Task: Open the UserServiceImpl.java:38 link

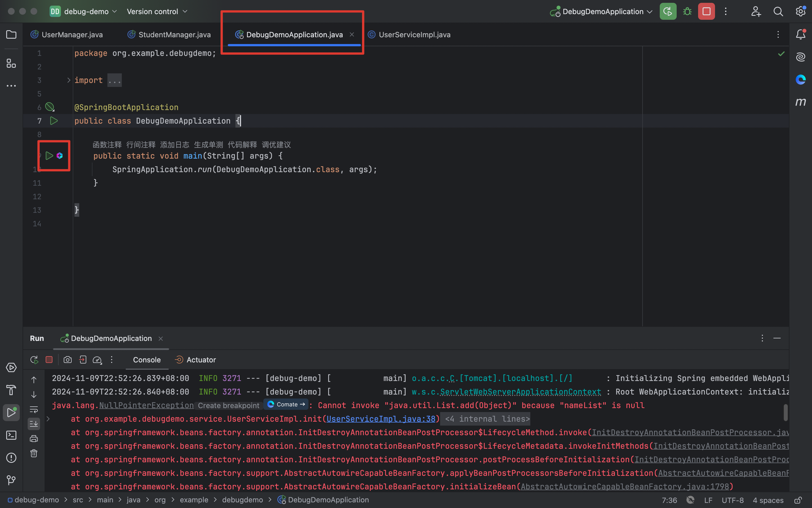Action: (381, 419)
